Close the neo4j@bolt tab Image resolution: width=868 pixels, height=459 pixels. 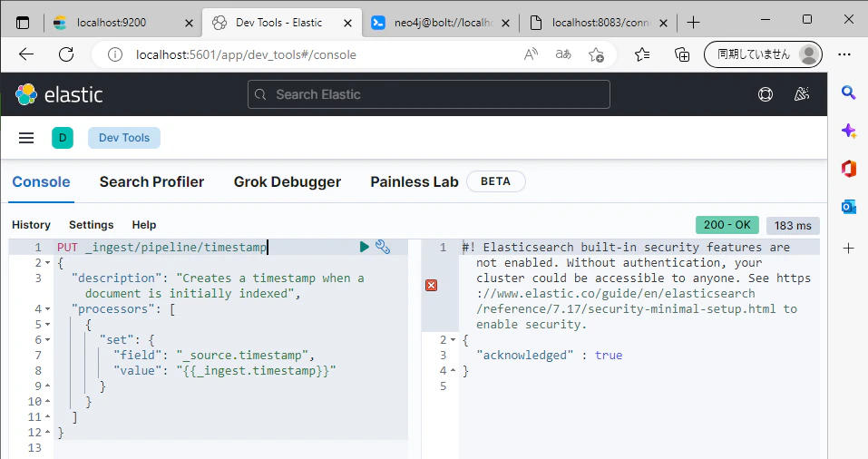(505, 23)
